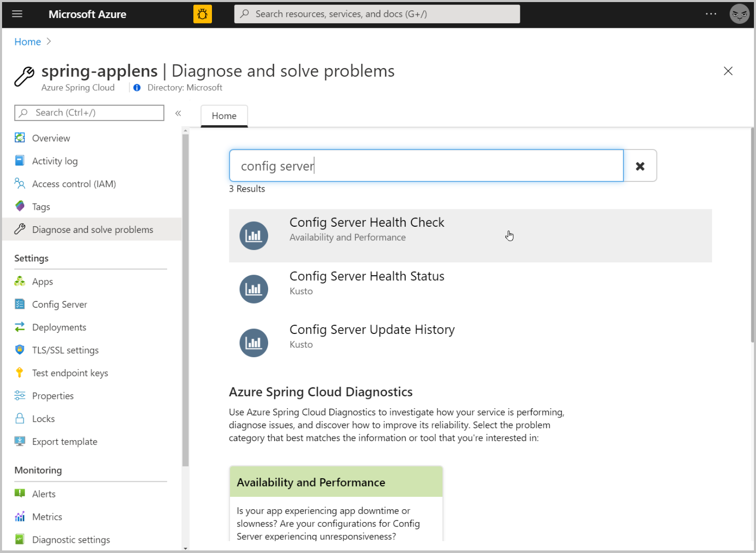
Task: Collapse the left sidebar with double chevron
Action: click(178, 113)
